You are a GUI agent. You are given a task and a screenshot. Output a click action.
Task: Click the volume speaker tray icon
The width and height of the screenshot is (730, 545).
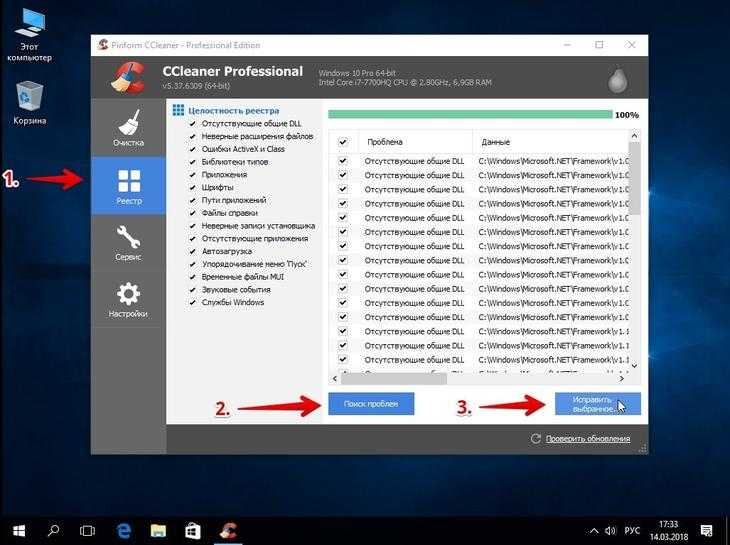[610, 531]
